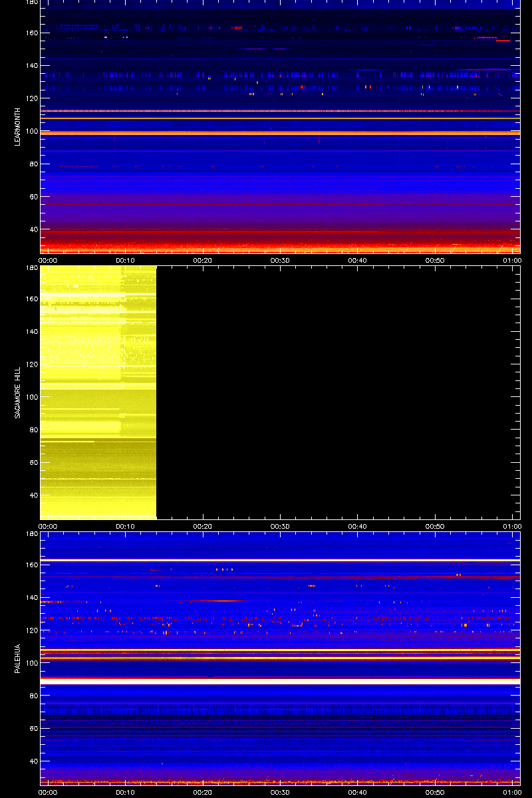This screenshot has height=798, width=532.
Task: Click the 01:00 time label under Learmonth
Action: (512, 260)
